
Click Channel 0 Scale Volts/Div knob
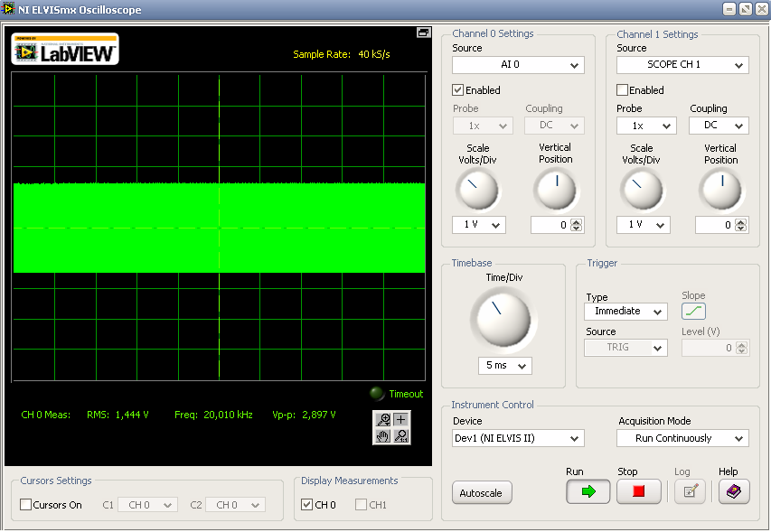tap(477, 189)
